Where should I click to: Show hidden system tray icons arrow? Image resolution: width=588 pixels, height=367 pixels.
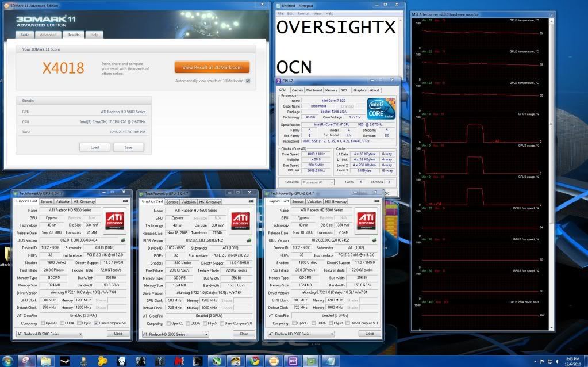click(x=534, y=361)
